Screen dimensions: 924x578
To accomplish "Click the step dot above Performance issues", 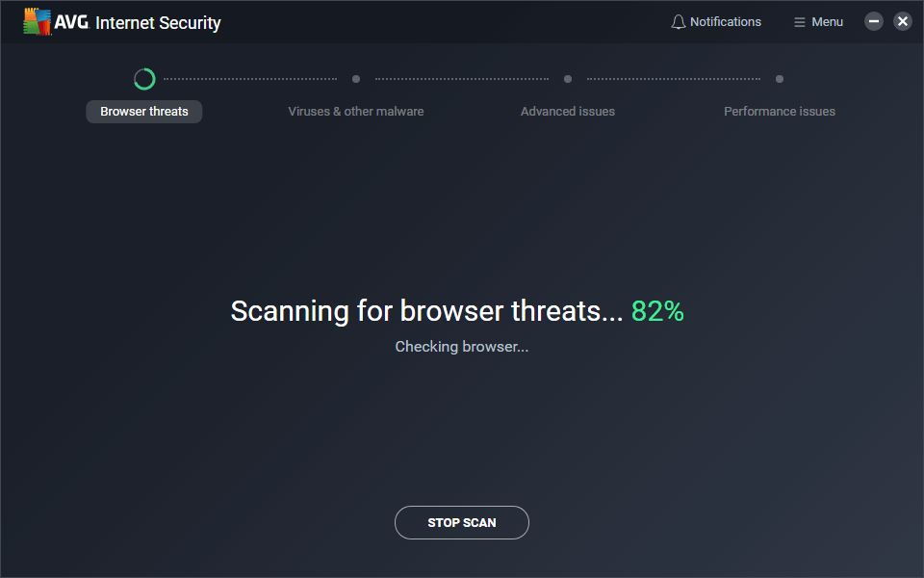I will [x=780, y=79].
